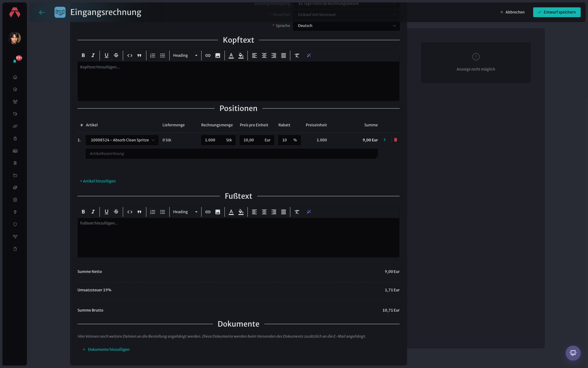Open Heading dropdown in Kopftext toolbar

click(185, 56)
